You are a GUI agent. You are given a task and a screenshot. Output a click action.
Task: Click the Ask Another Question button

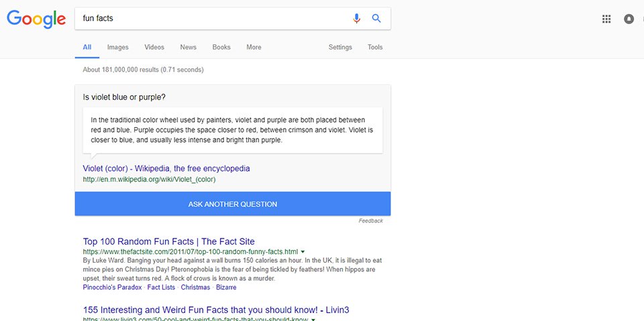233,204
